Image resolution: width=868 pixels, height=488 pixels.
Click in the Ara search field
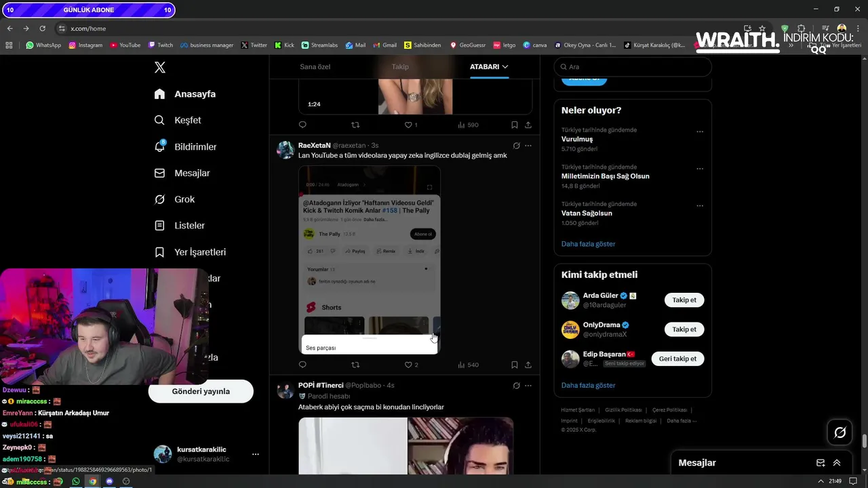[x=633, y=66]
